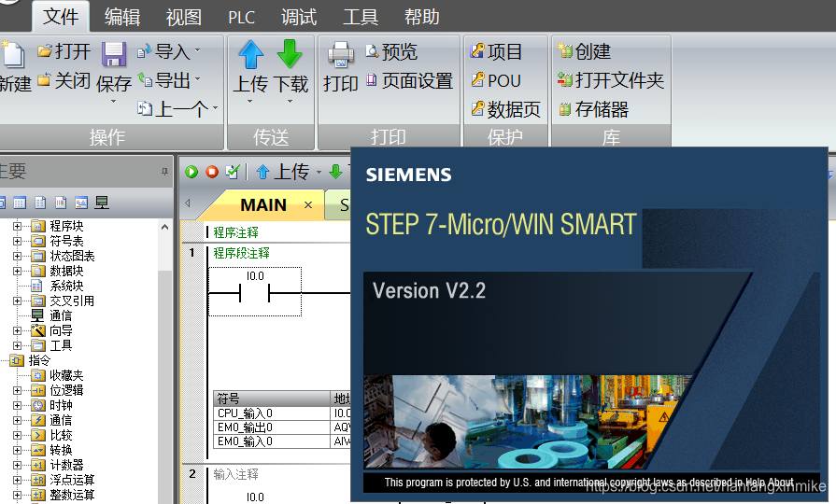Image resolution: width=836 pixels, height=504 pixels.
Task: Click the 保存 floppy disk icon
Action: point(114,54)
